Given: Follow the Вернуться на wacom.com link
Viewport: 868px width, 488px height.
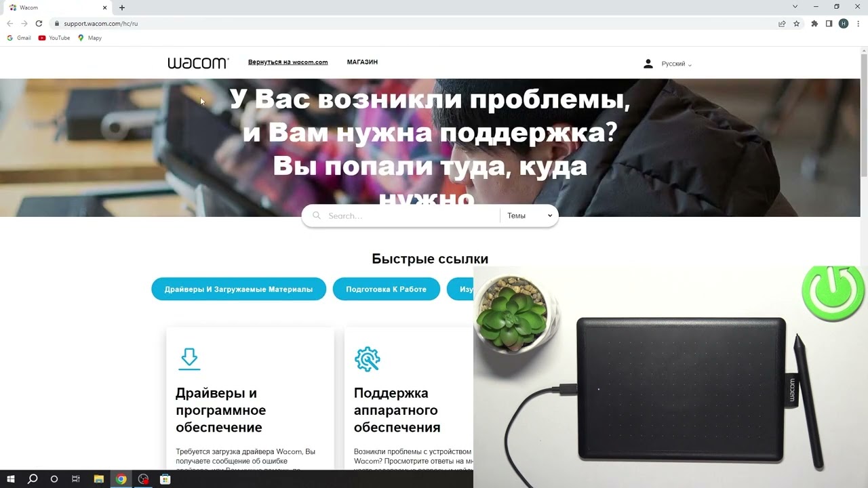Looking at the screenshot, I should [288, 62].
